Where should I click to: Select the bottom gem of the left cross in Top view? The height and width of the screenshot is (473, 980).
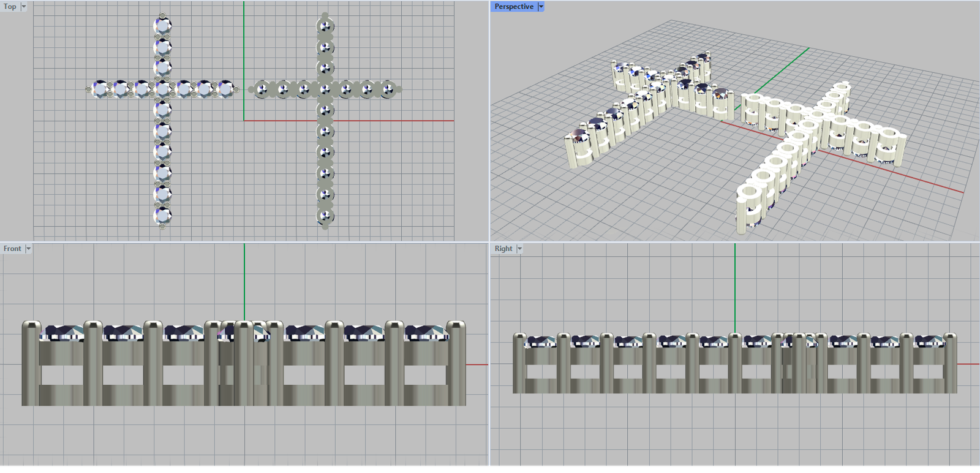(x=162, y=215)
